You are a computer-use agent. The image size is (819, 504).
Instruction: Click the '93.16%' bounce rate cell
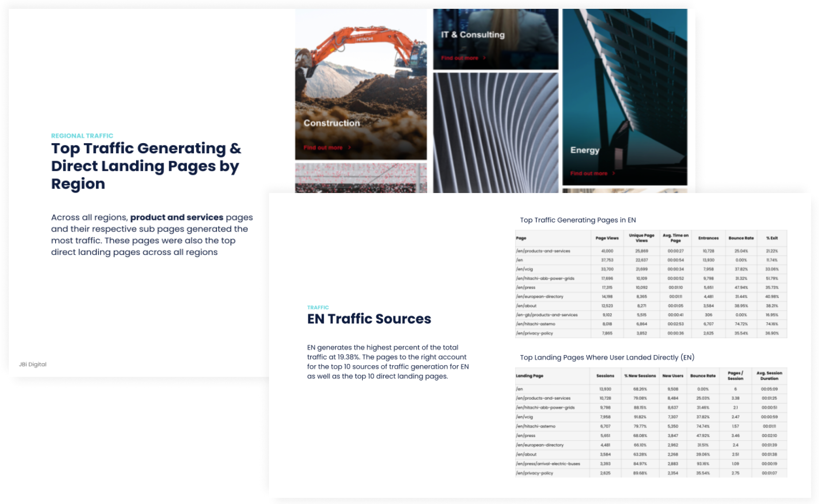tap(703, 464)
